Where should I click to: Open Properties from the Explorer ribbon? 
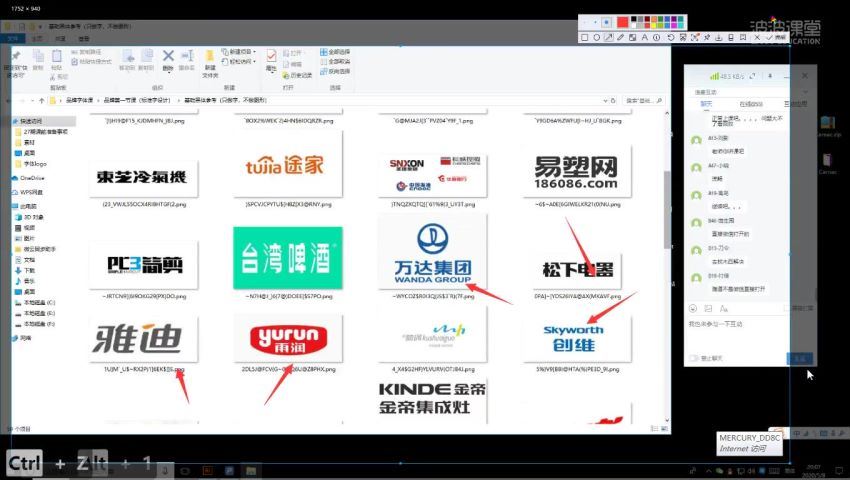tap(272, 56)
